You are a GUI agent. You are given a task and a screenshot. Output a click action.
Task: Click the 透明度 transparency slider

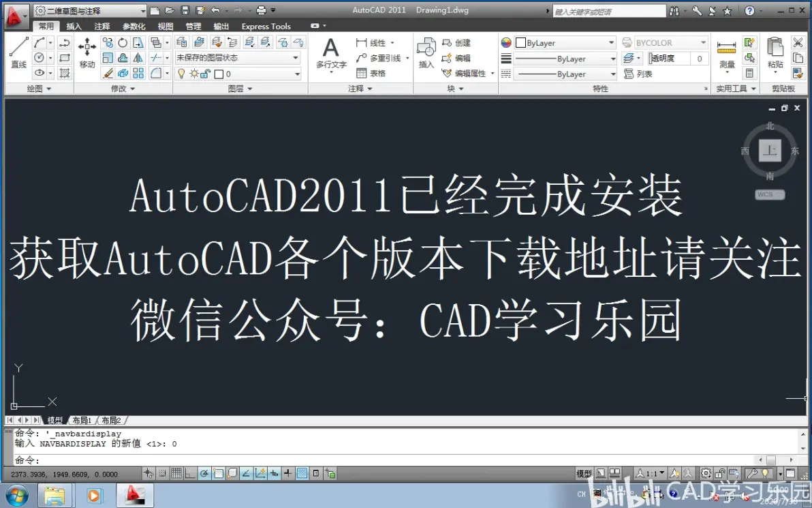[x=669, y=59]
